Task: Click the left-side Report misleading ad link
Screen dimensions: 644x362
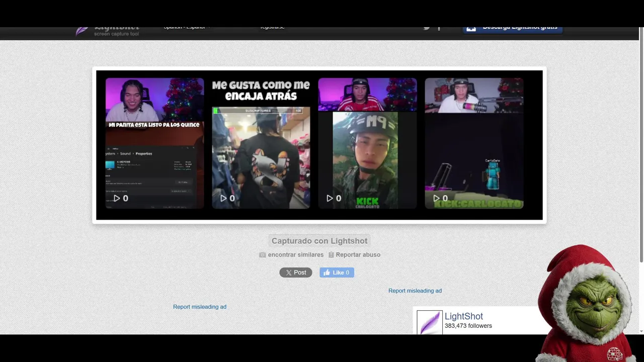Action: tap(200, 307)
